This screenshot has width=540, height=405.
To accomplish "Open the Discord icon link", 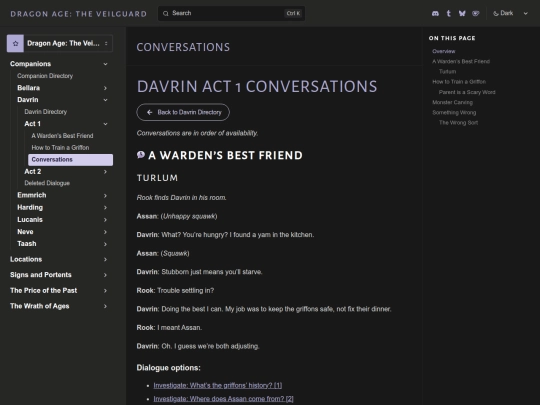I will [435, 13].
